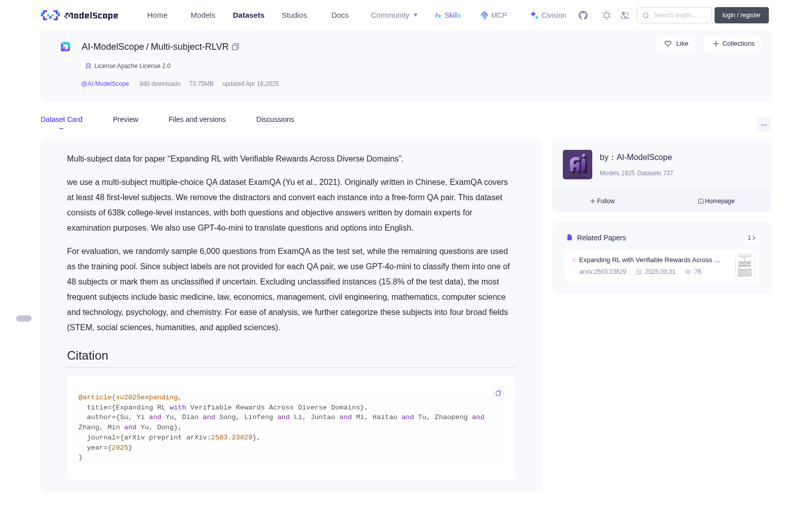Viewport: 812px width, 508px height.
Task: Click the views eye icon showing 76
Action: tap(688, 272)
